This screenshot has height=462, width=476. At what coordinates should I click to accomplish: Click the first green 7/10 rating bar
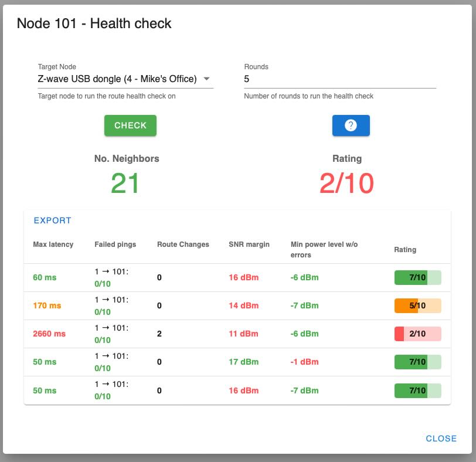point(417,277)
